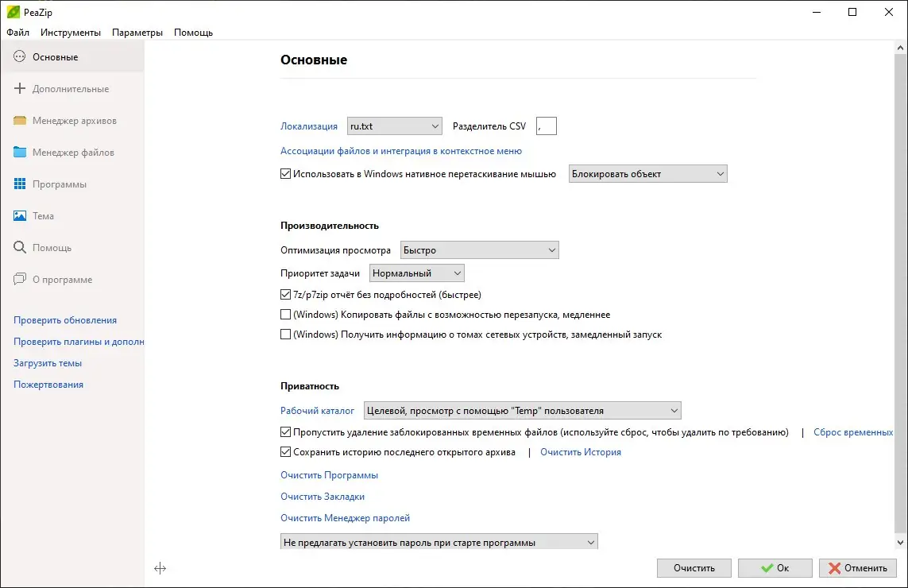Image resolution: width=908 pixels, height=588 pixels.
Task: Disable 7z/p7zip отчёт без подробностей checkbox
Action: coord(286,295)
